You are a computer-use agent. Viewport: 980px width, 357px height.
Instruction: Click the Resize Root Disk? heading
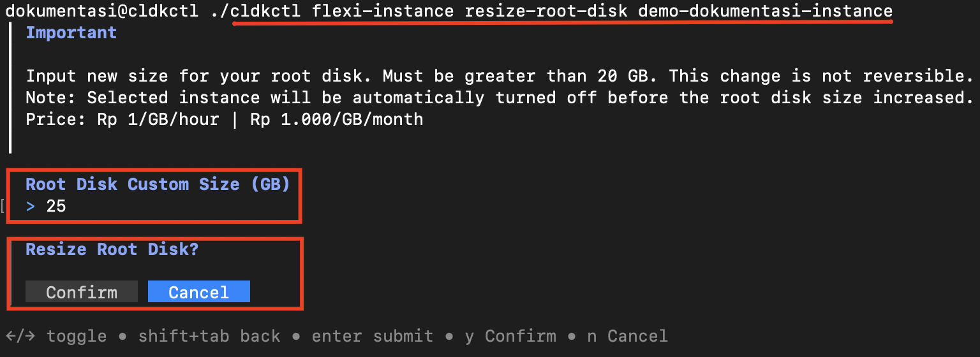click(x=112, y=249)
